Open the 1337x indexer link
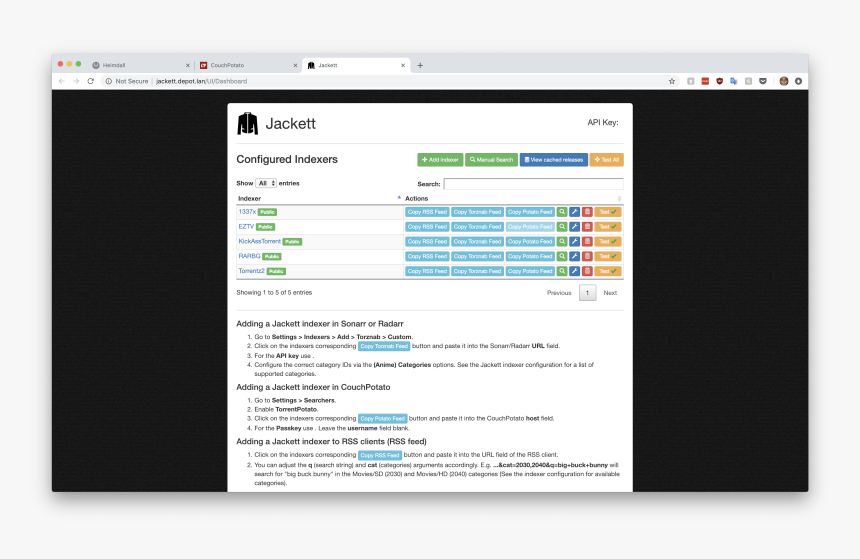Screen dimensions: 860x559 click(x=247, y=212)
